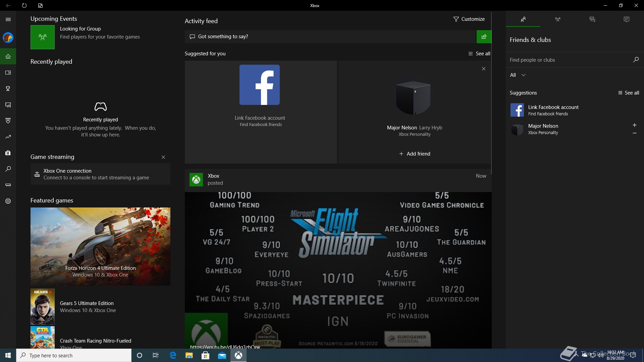Open the Link Facebook account card
This screenshot has height=362, width=644.
(261, 112)
